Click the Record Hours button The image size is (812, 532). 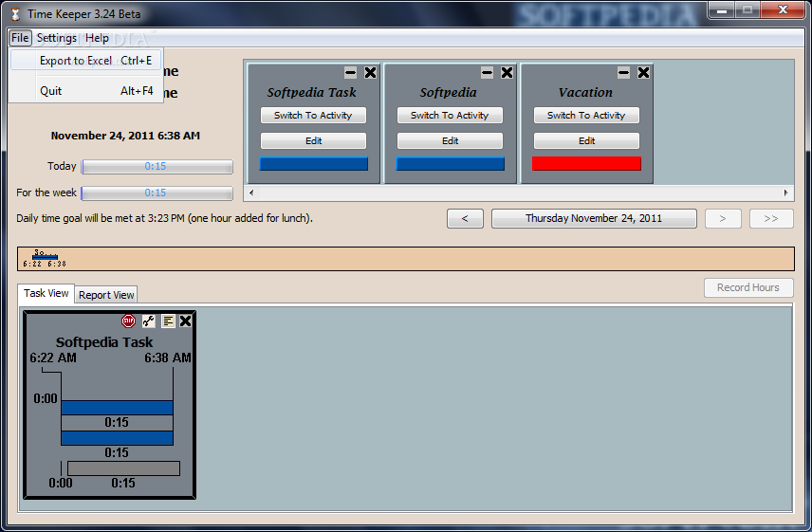coord(748,287)
